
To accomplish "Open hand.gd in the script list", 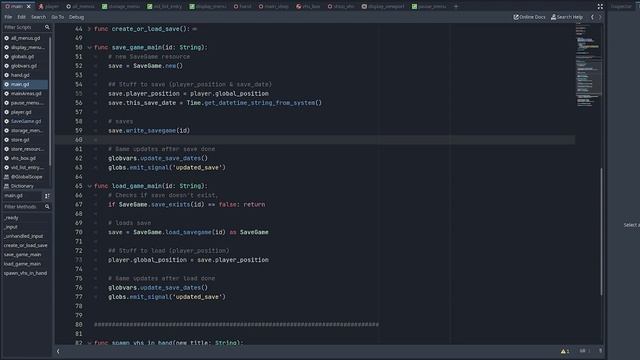I will 25,75.
